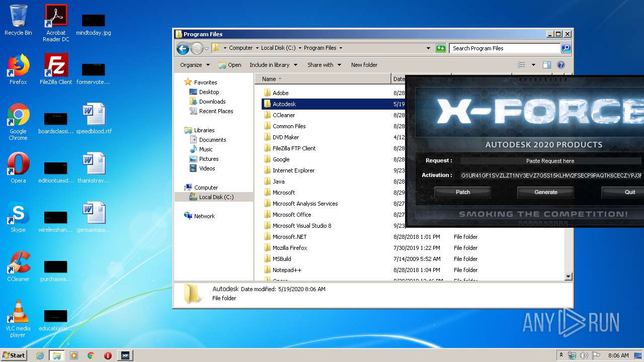Click the Explorer Forward navigation button

point(197,48)
